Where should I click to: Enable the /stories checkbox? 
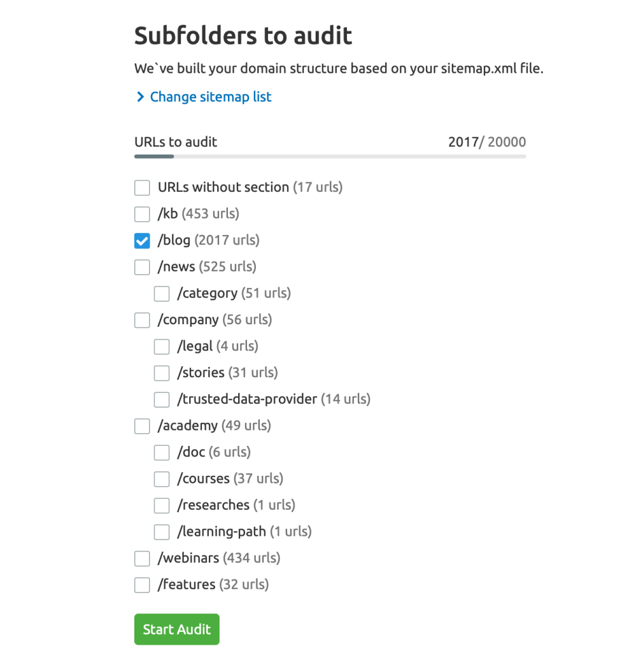162,373
